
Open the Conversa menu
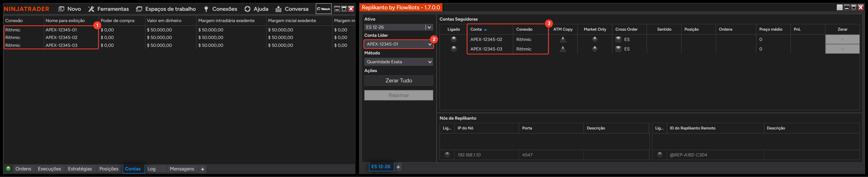(x=292, y=9)
